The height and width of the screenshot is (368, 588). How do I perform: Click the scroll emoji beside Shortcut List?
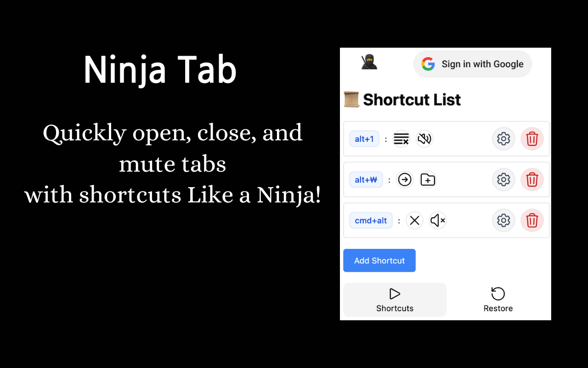(x=351, y=99)
